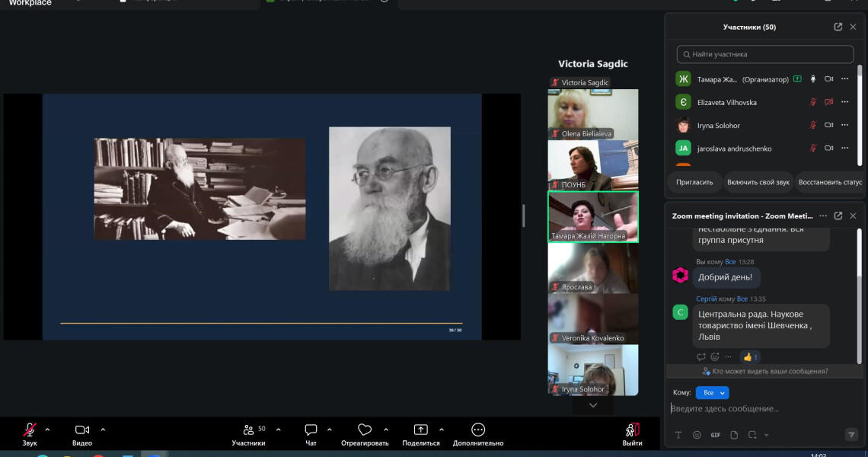Image resolution: width=868 pixels, height=457 pixels.
Task: Open video options arrow next to Видео
Action: click(x=103, y=430)
